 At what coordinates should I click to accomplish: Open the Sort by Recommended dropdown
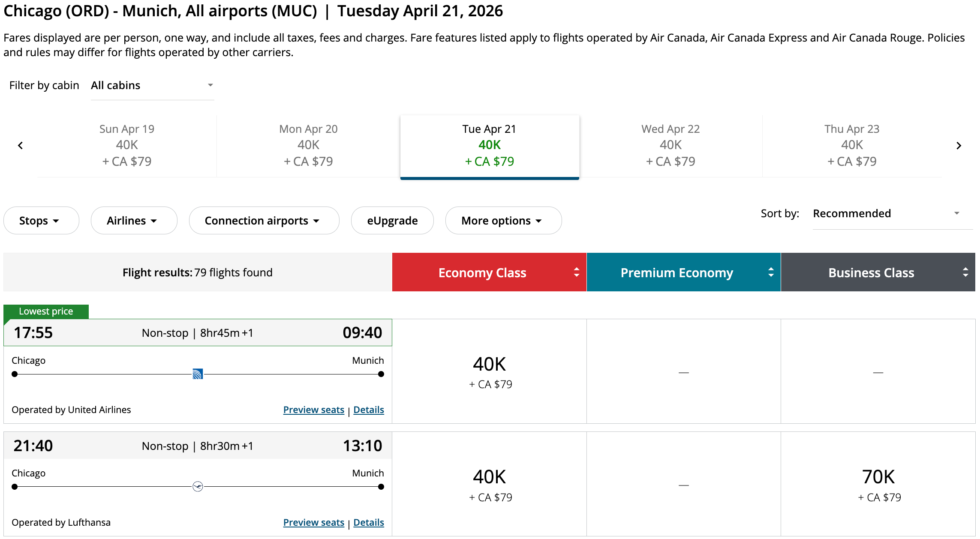pyautogui.click(x=892, y=214)
